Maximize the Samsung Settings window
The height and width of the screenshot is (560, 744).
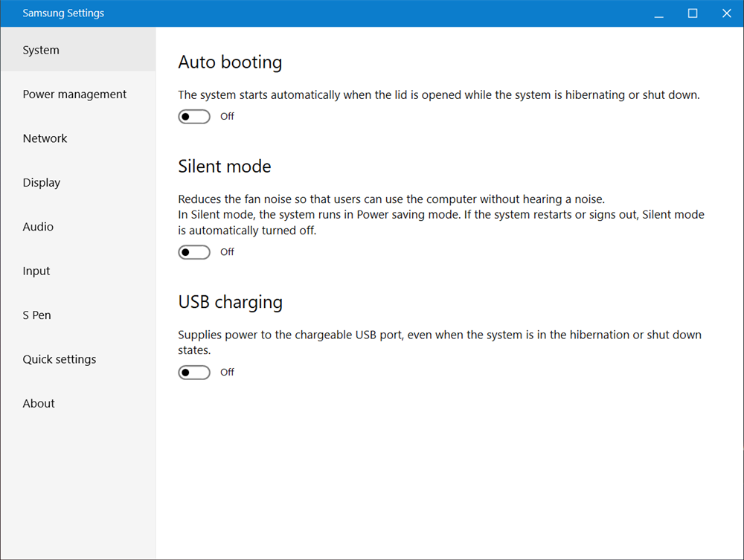coord(693,13)
